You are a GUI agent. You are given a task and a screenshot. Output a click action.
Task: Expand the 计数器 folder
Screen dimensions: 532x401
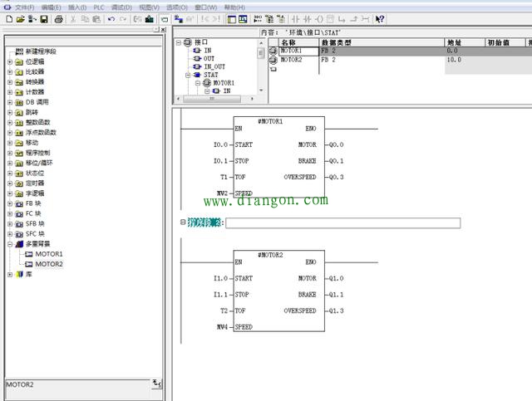point(10,92)
